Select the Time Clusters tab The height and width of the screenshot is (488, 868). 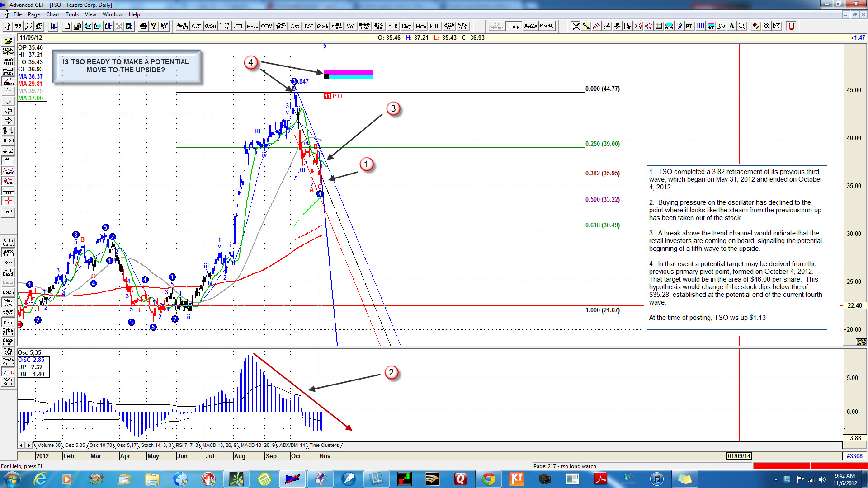coord(324,446)
